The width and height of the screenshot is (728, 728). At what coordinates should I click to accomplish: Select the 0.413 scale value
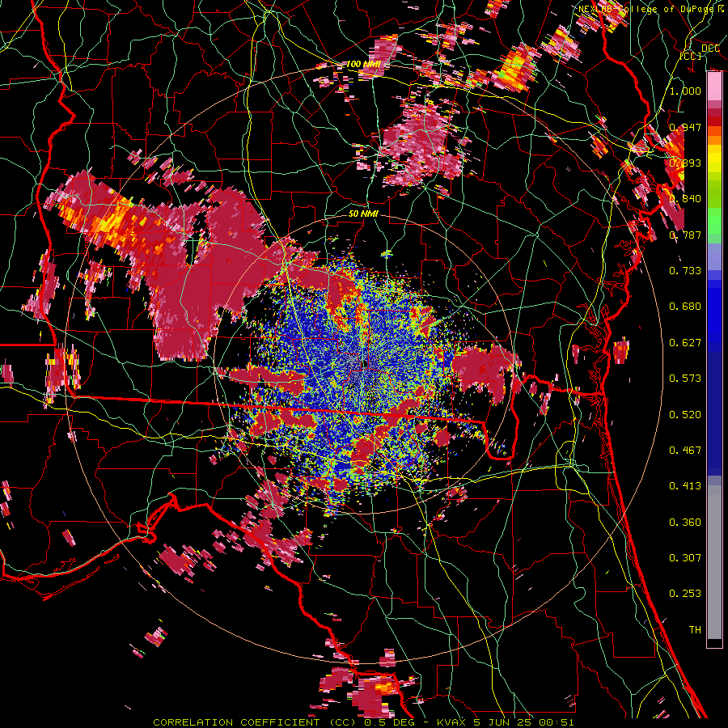point(685,486)
